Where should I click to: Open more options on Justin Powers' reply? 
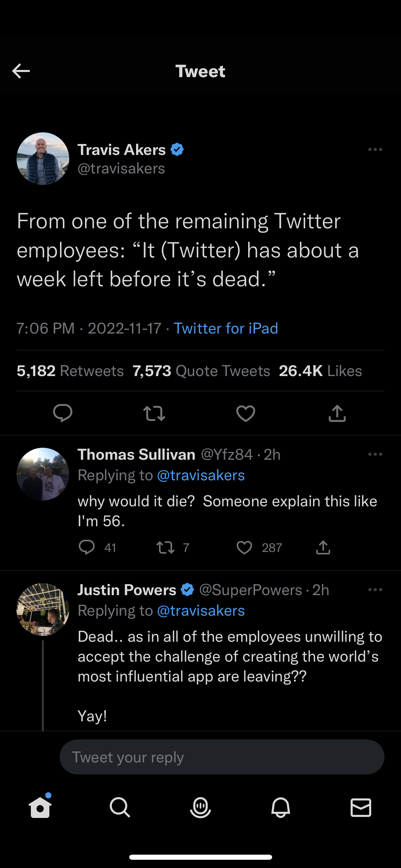pyautogui.click(x=375, y=590)
